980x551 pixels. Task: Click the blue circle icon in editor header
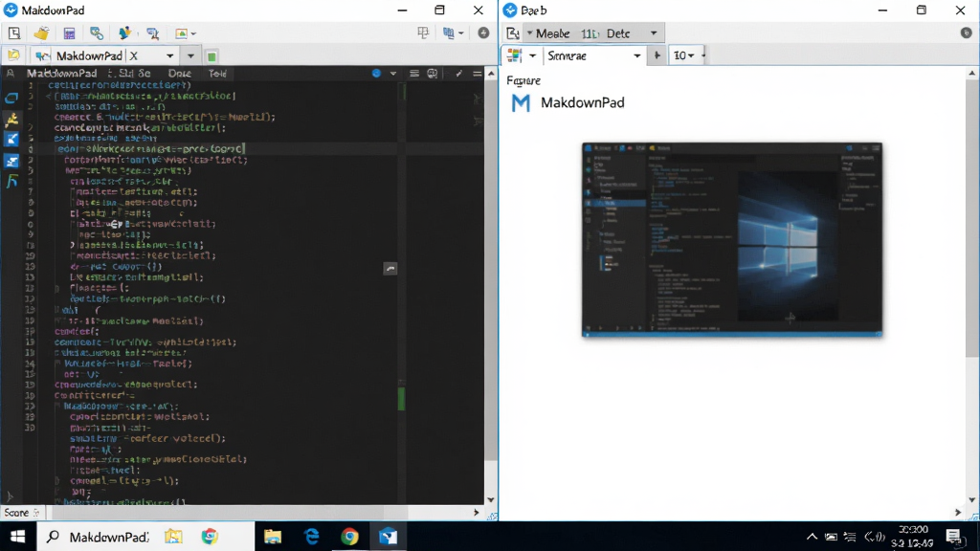[376, 73]
